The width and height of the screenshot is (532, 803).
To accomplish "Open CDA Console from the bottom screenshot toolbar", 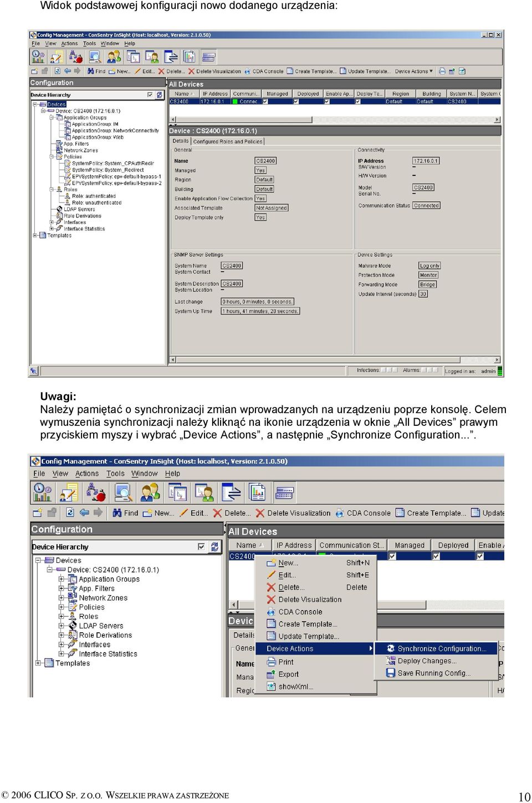I will coord(363,513).
